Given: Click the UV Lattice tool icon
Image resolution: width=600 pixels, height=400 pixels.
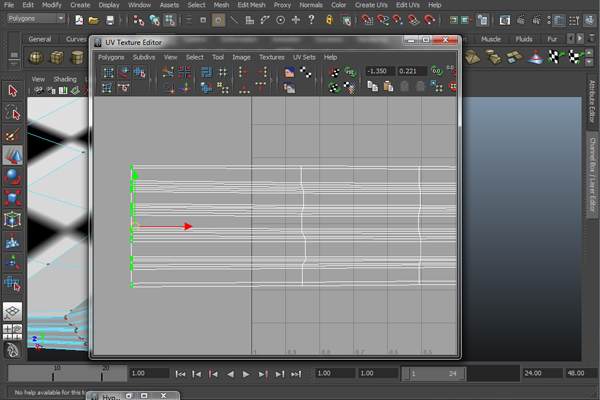Looking at the screenshot, I should pyautogui.click(x=108, y=72).
